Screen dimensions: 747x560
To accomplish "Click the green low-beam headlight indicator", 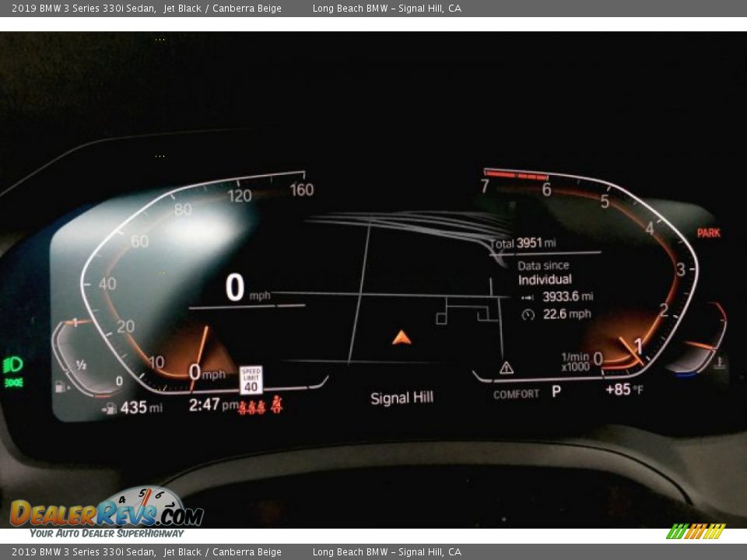I will coord(13,364).
